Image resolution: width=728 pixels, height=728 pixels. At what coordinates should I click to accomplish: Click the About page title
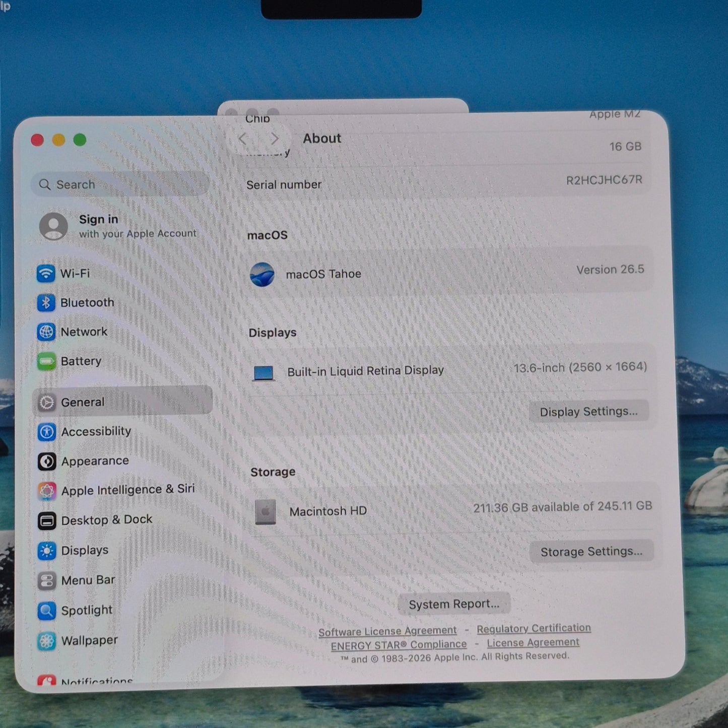click(322, 139)
